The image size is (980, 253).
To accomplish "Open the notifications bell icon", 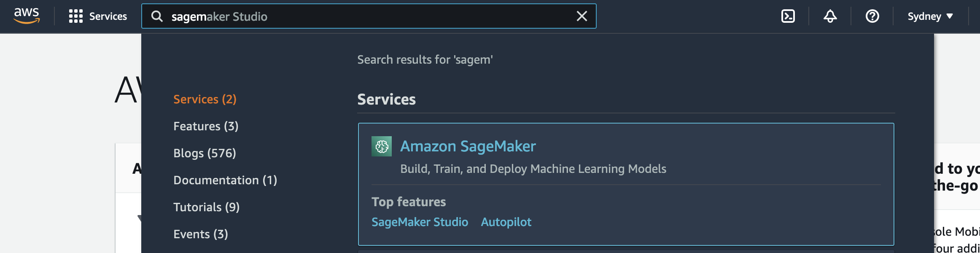I will click(830, 16).
